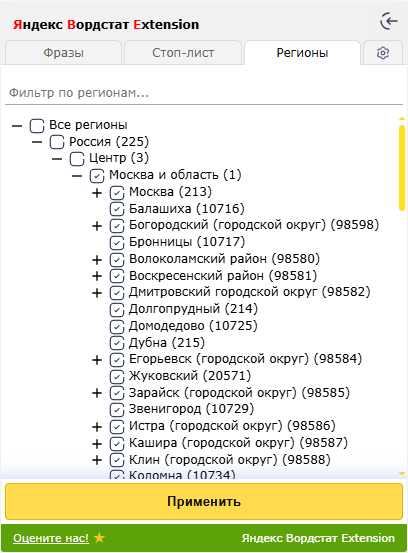The height and width of the screenshot is (553, 408).
Task: Expand the Кашира (городской округ) node
Action: [97, 443]
